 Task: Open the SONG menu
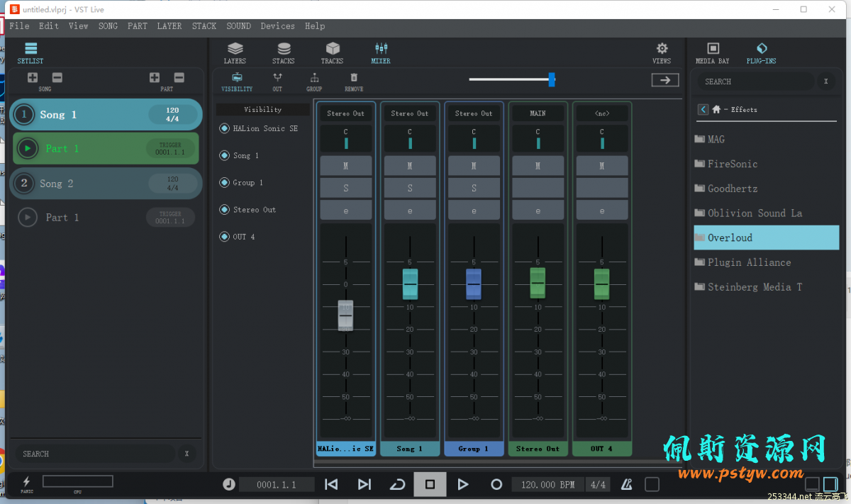point(109,26)
